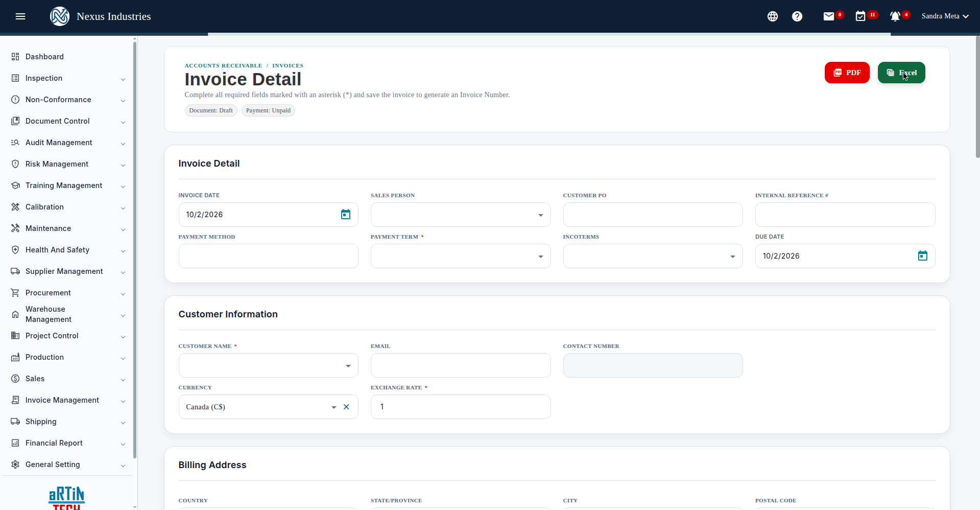Click the main page vertical scrollbar
Image resolution: width=980 pixels, height=510 pixels.
(977, 97)
